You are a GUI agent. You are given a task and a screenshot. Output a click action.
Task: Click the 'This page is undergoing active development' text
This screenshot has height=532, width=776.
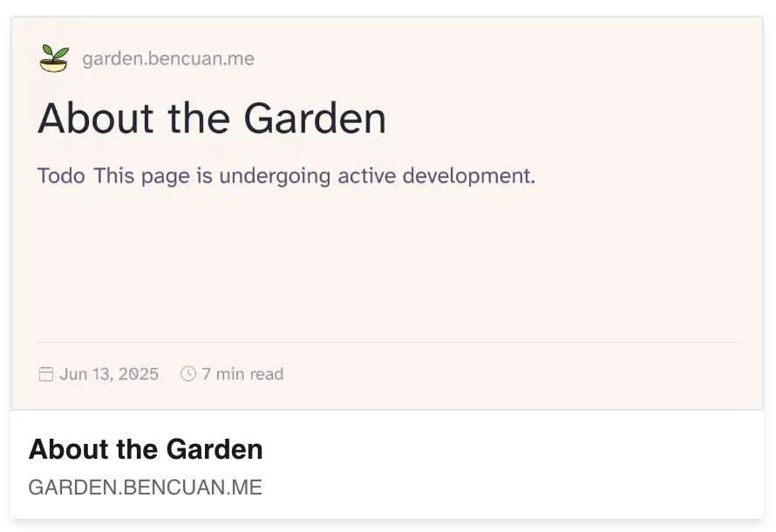point(314,176)
